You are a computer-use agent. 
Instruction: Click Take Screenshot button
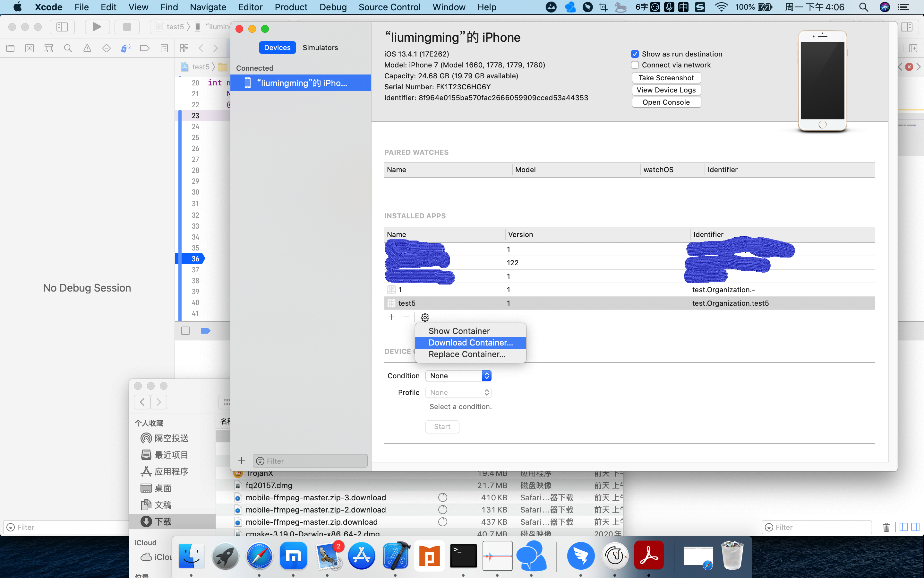666,78
